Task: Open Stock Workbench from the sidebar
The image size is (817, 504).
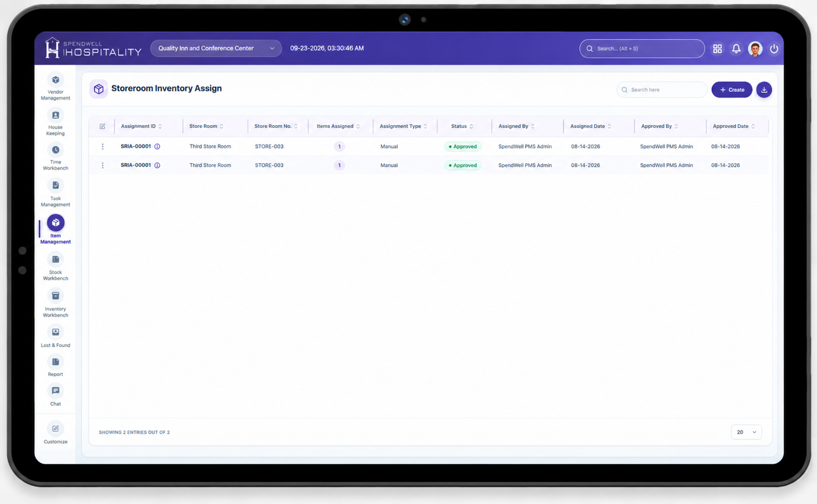Action: point(55,267)
